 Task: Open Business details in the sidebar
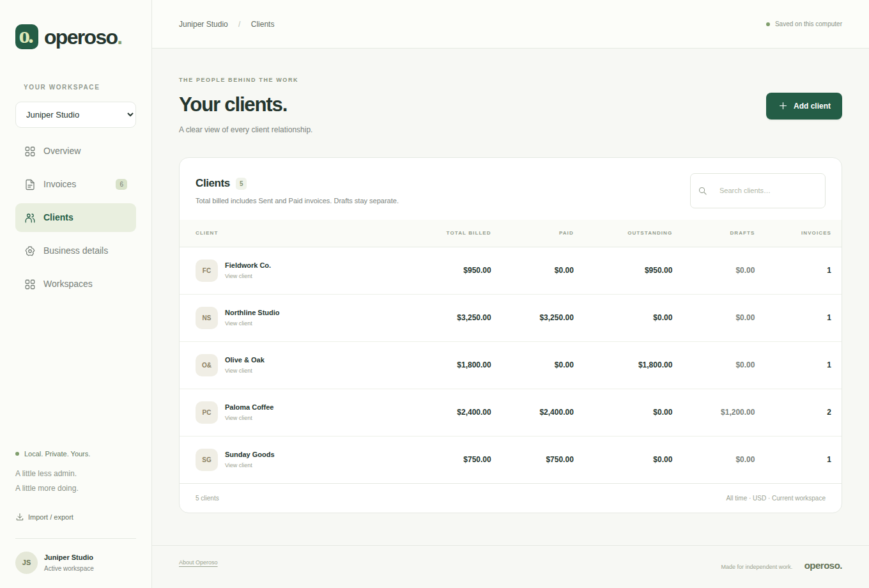[x=75, y=251]
